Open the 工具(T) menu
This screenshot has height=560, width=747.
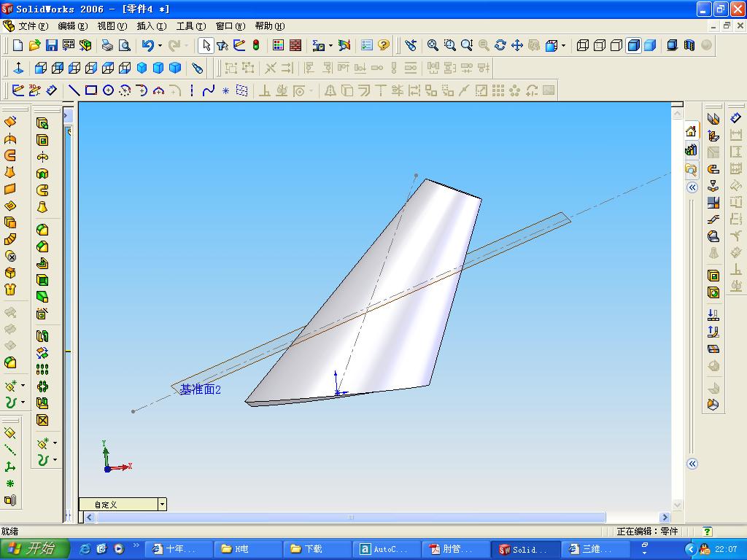191,26
